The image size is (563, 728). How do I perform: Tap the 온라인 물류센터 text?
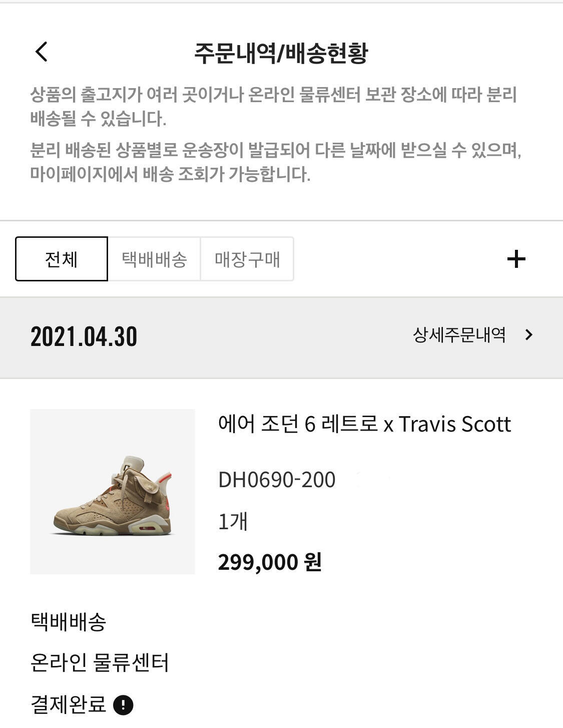[100, 663]
